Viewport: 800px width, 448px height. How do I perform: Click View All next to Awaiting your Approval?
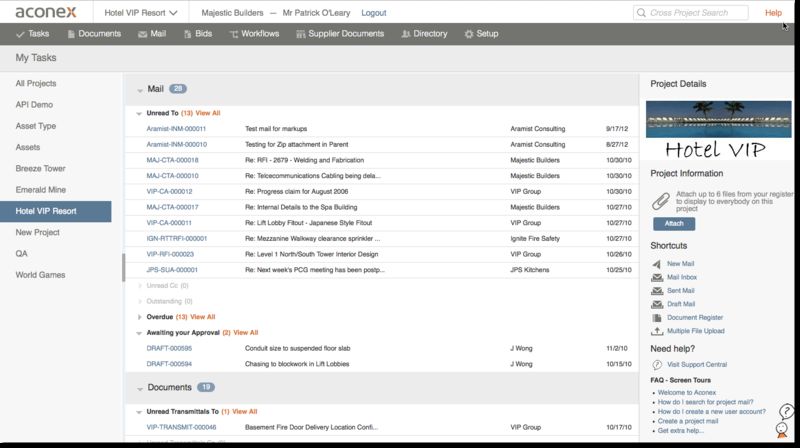245,333
